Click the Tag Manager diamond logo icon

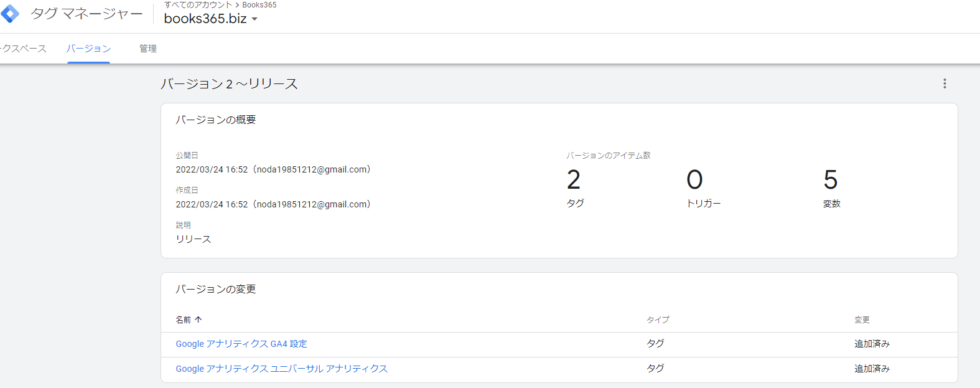coord(10,13)
